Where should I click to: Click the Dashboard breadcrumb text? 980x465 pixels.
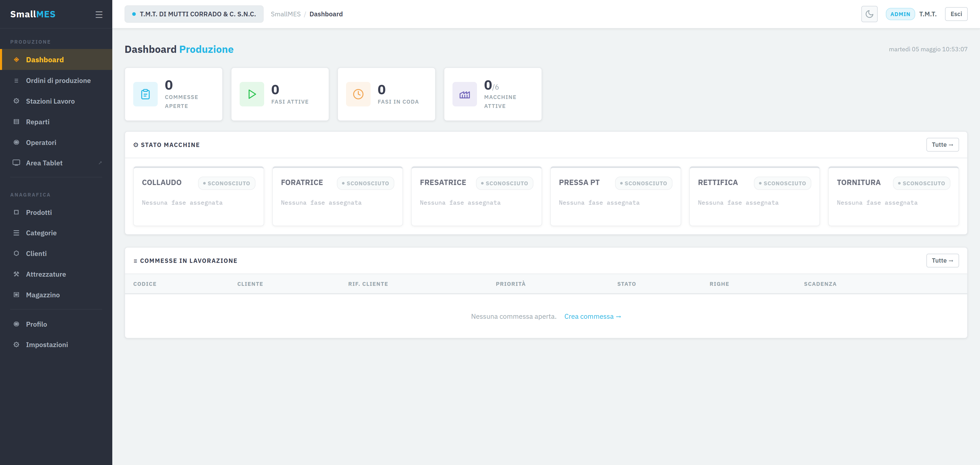click(326, 14)
